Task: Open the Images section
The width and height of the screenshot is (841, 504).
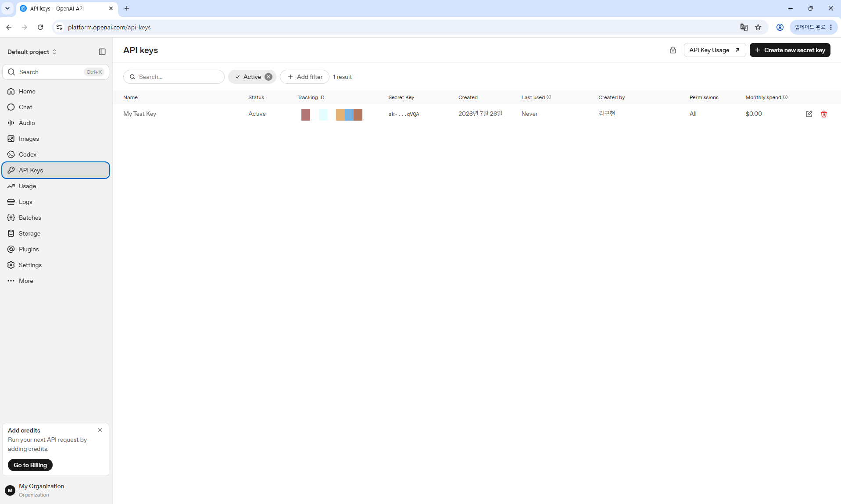Action: point(56,139)
